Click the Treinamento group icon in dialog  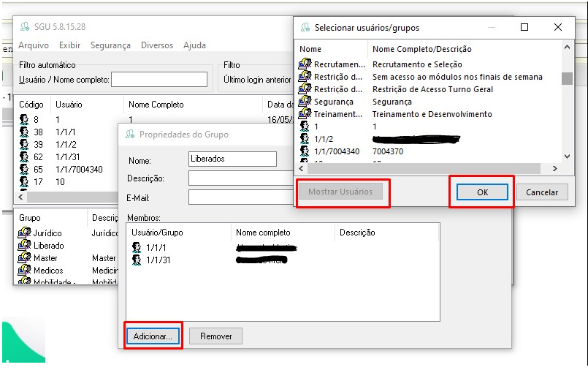305,114
